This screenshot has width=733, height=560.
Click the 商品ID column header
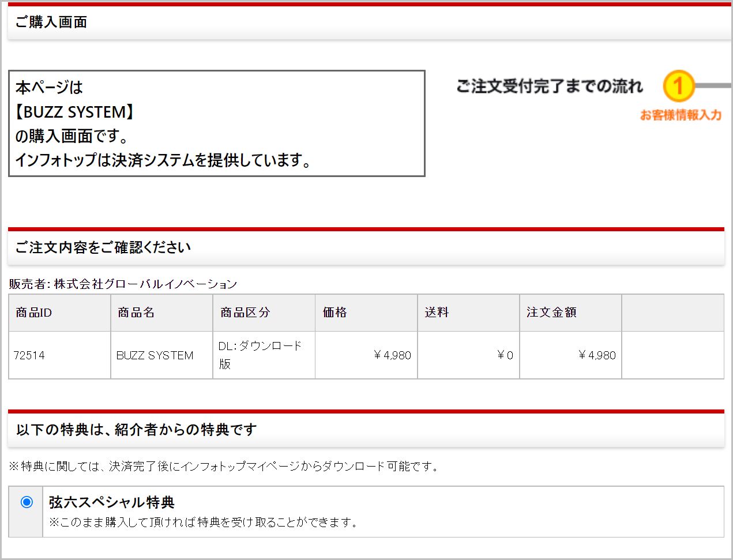tap(59, 313)
